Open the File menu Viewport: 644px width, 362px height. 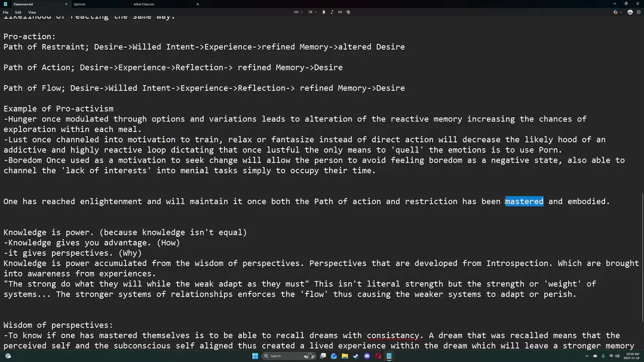[x=6, y=12]
